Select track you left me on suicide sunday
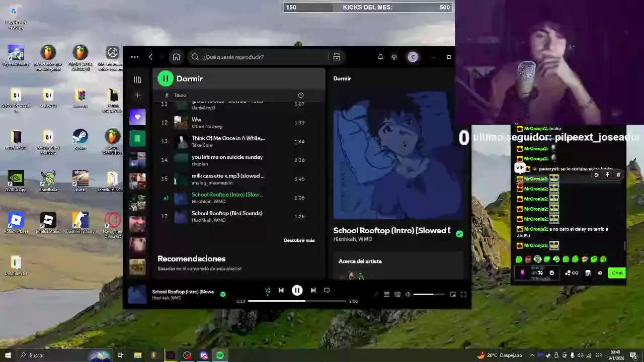Screen dimensions: 644x362 click(239, 160)
